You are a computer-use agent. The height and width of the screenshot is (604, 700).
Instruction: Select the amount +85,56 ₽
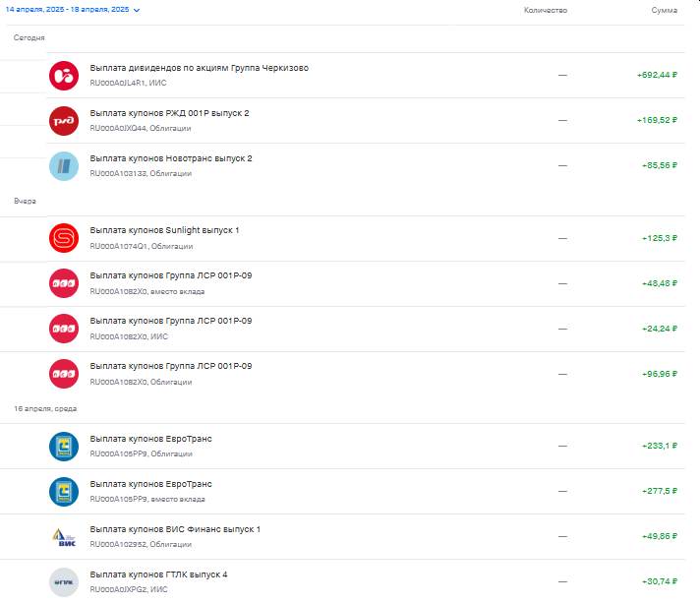pyautogui.click(x=660, y=165)
